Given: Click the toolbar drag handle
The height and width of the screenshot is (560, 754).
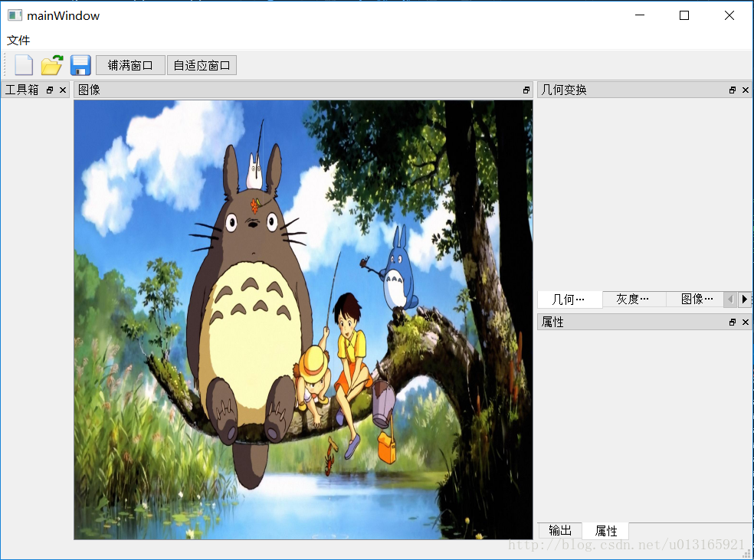Looking at the screenshot, I should (5, 65).
